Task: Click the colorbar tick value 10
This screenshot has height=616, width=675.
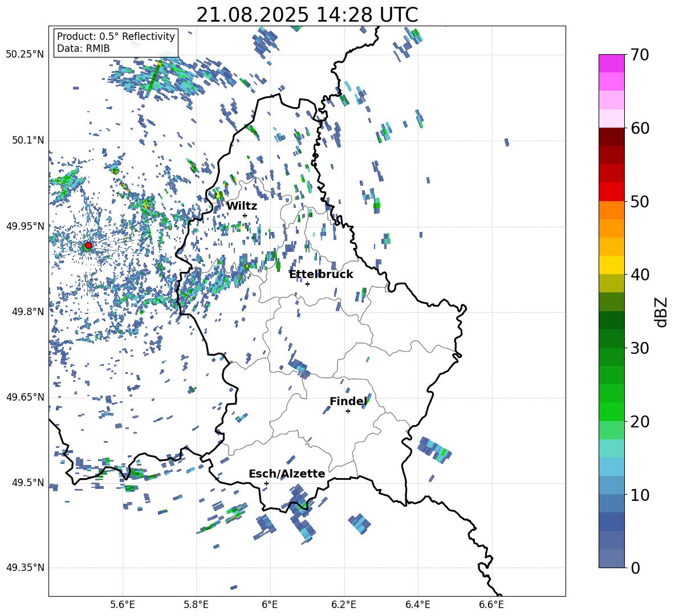Action: pos(639,495)
